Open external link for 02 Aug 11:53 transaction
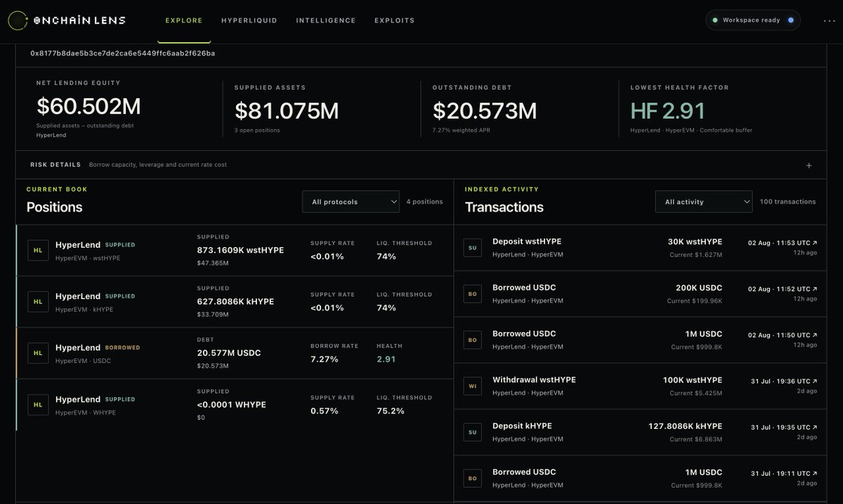Viewport: 843px width, 504px height. (x=815, y=243)
